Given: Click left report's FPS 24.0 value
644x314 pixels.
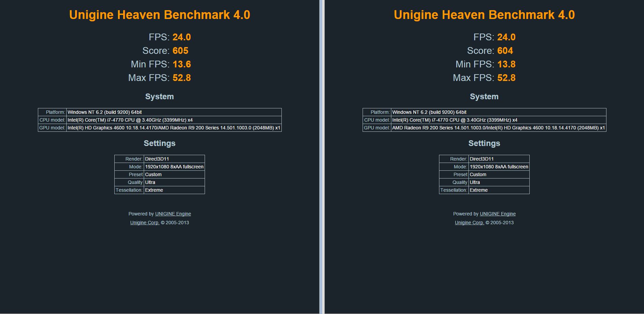Looking at the screenshot, I should (x=182, y=37).
